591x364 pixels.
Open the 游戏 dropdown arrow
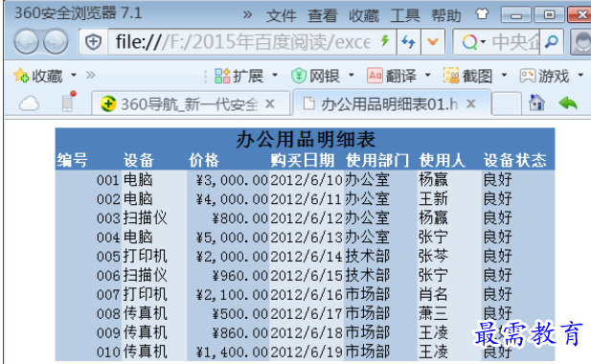(580, 75)
